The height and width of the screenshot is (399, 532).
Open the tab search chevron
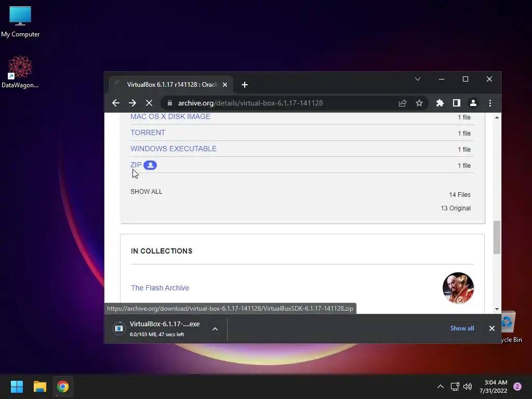tap(418, 79)
